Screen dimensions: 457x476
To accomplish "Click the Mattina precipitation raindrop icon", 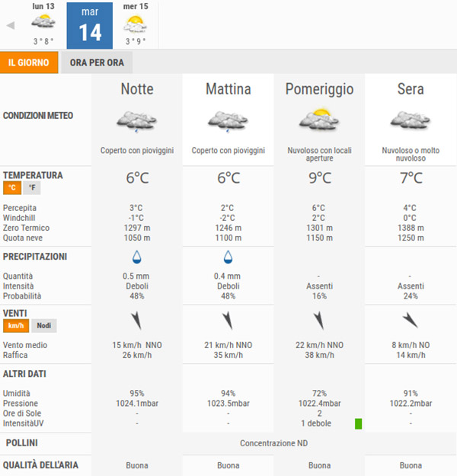I will [228, 257].
